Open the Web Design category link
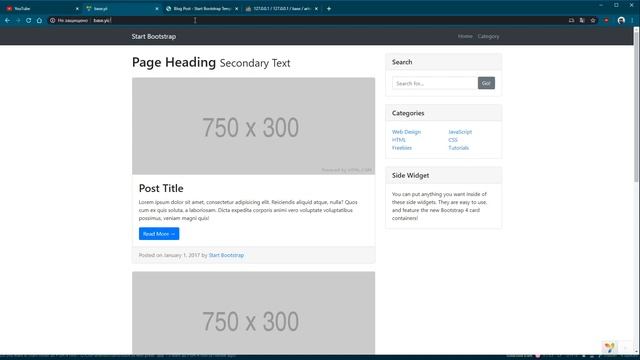640x360 pixels. click(x=406, y=132)
